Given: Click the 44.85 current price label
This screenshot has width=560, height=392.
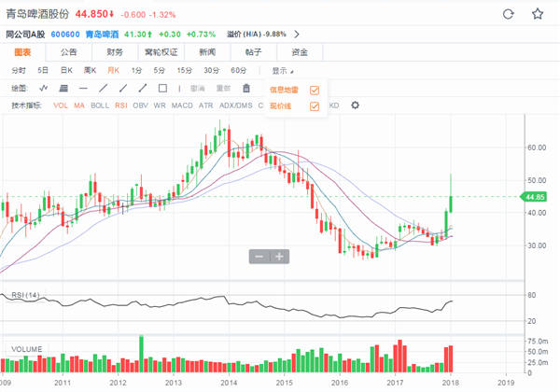Looking at the screenshot, I should [534, 197].
